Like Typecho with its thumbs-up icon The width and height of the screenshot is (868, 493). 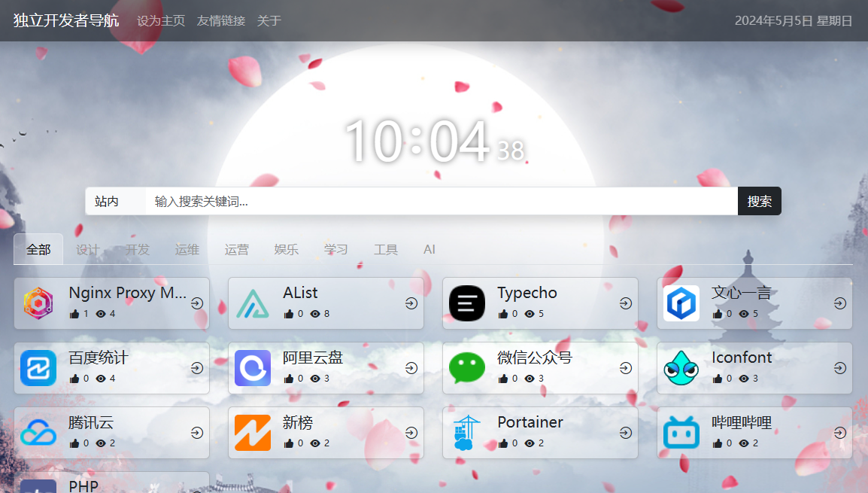coord(502,314)
